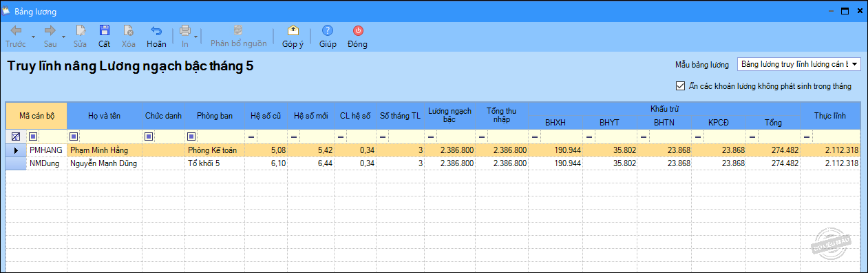Click the Sau forward arrow icon
This screenshot has width=868, height=273.
point(50,30)
